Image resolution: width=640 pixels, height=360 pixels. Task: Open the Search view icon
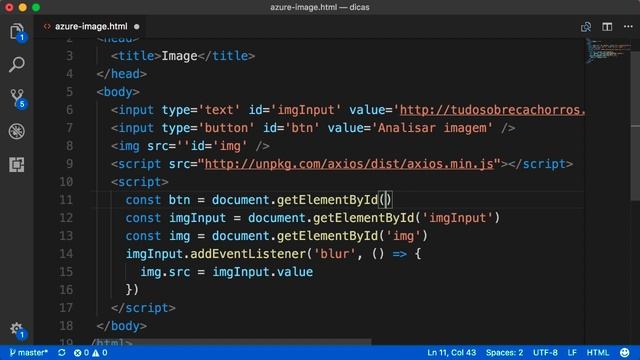[x=17, y=64]
